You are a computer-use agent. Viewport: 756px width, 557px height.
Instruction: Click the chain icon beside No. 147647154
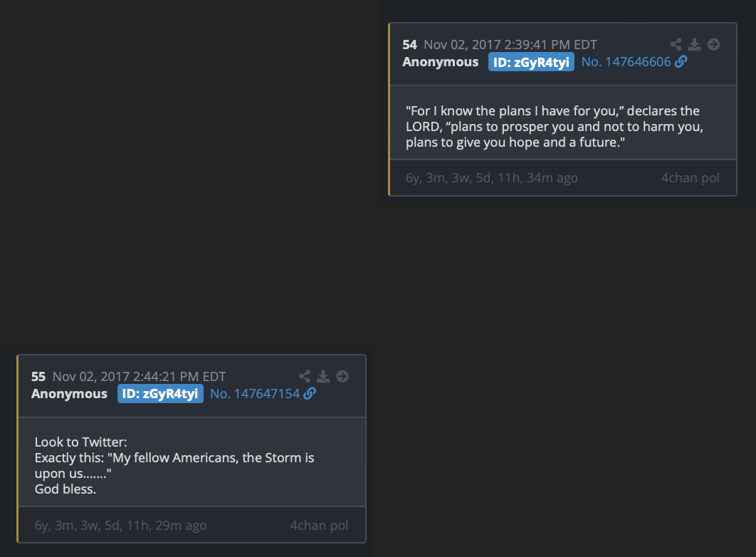[x=310, y=394]
